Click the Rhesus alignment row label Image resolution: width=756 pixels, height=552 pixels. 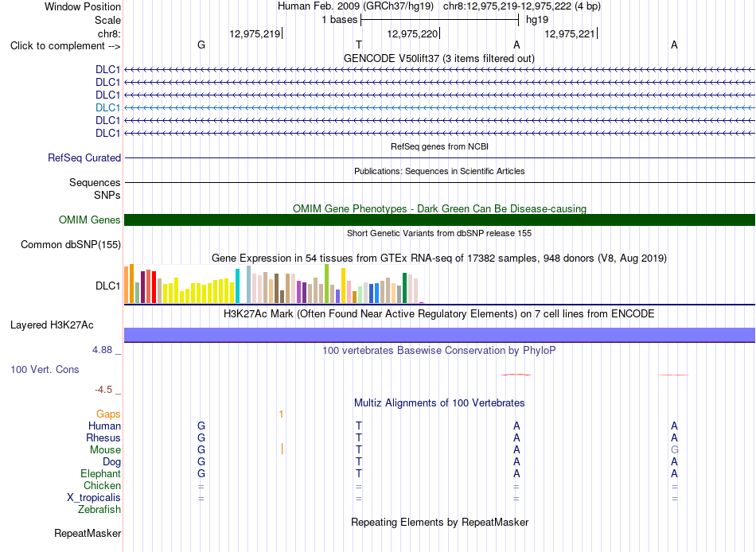[103, 437]
